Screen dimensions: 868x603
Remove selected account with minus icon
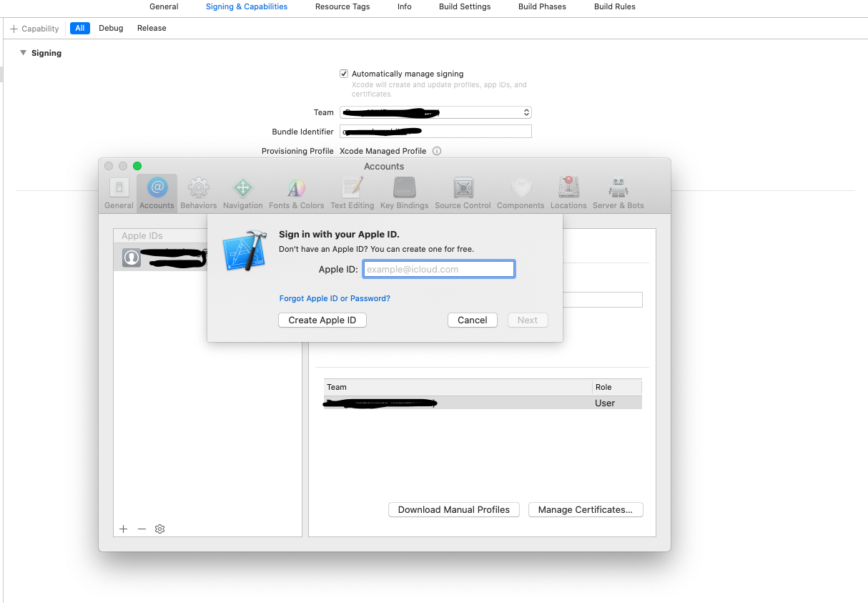tap(142, 529)
